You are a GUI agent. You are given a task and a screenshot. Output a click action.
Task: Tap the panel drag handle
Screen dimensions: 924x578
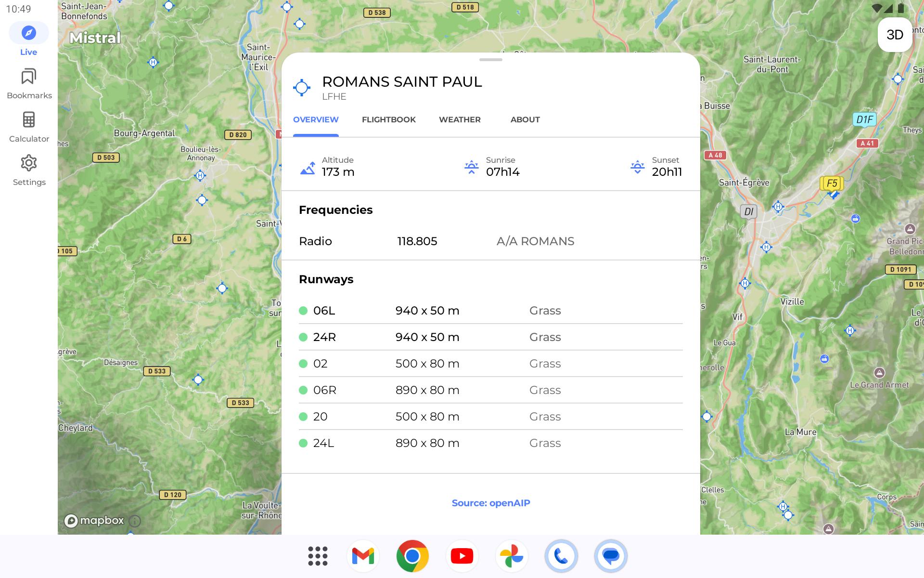491,60
